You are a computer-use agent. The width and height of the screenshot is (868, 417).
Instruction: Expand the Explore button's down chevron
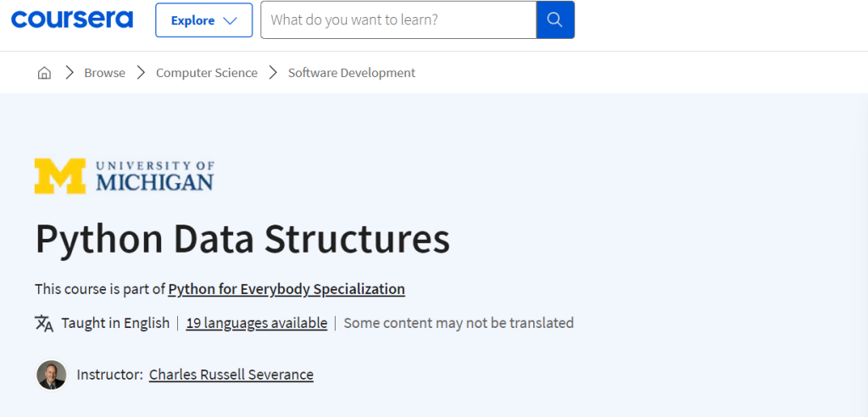tap(230, 20)
